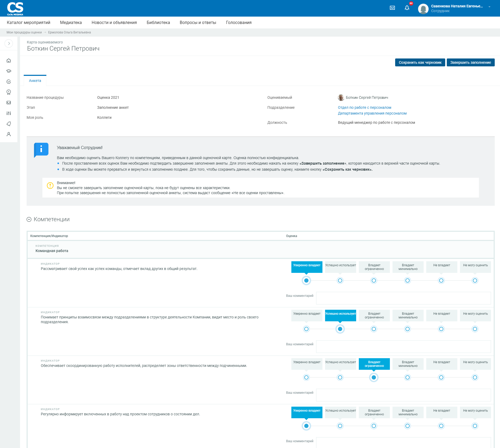Click the sliders settings icon in the sidebar
The image size is (500, 448).
tap(9, 113)
